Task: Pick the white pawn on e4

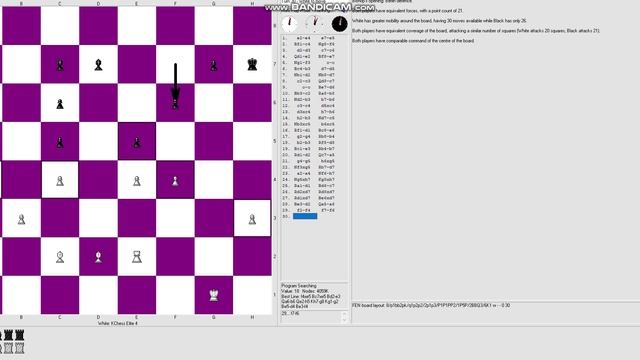Action: (x=137, y=181)
